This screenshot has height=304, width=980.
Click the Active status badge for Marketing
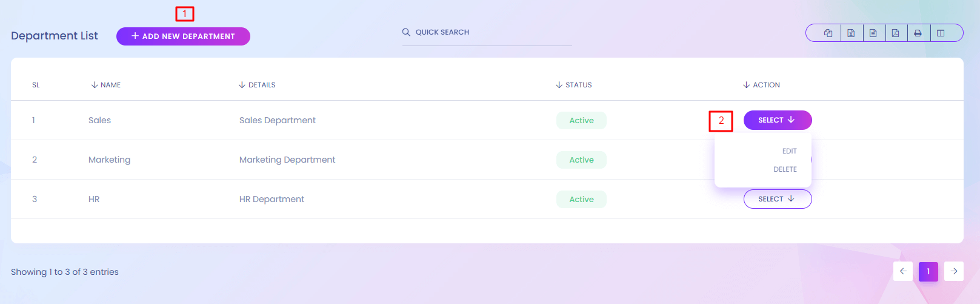(x=581, y=160)
